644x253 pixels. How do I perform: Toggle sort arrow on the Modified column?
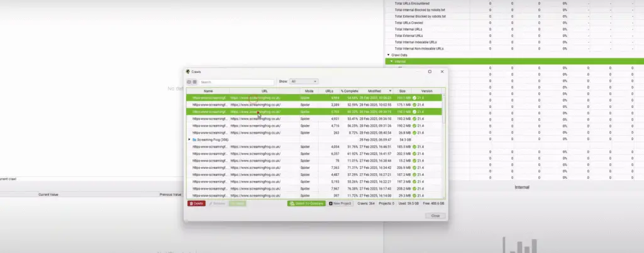click(390, 91)
